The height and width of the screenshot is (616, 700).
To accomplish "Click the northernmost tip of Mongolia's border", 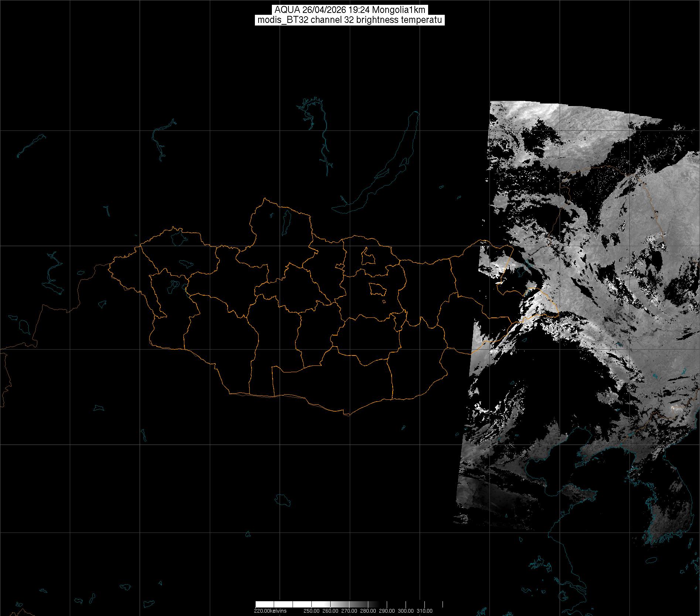I will coord(264,199).
